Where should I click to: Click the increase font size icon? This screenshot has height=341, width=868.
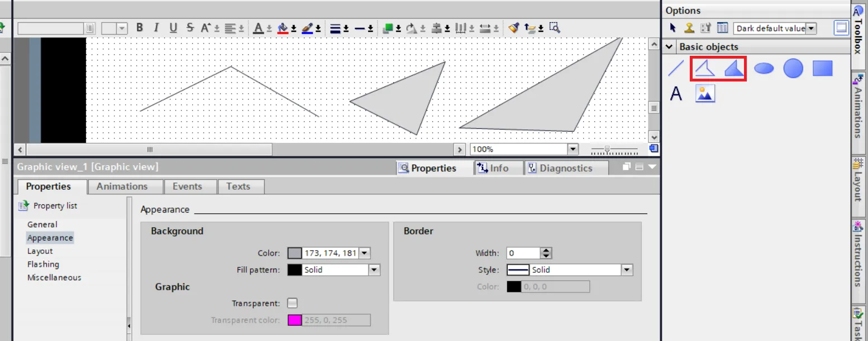(x=205, y=28)
